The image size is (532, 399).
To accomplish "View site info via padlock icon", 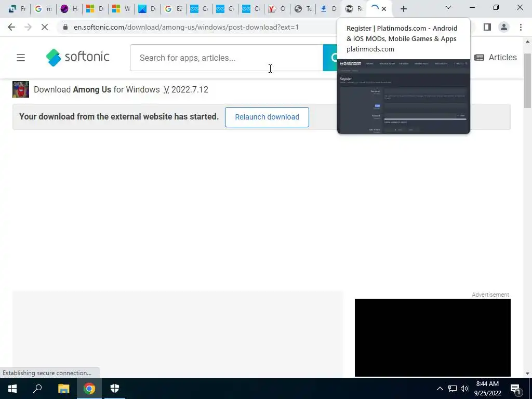I will [x=65, y=27].
